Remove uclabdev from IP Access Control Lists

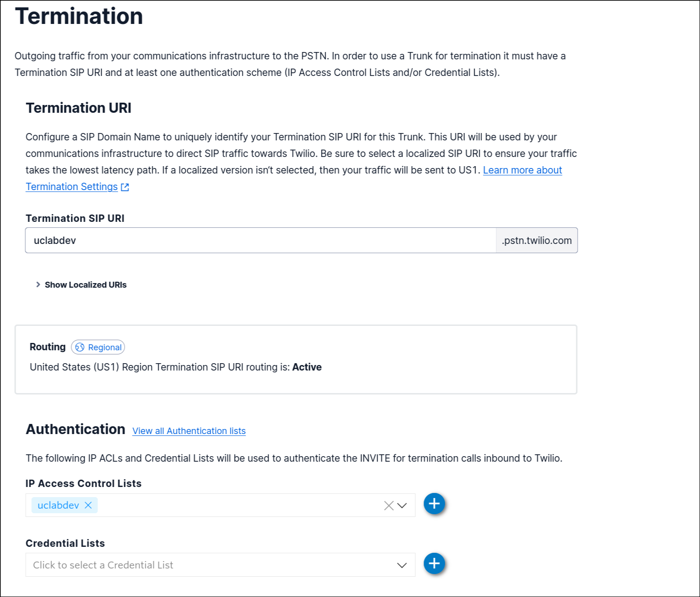pyautogui.click(x=88, y=505)
